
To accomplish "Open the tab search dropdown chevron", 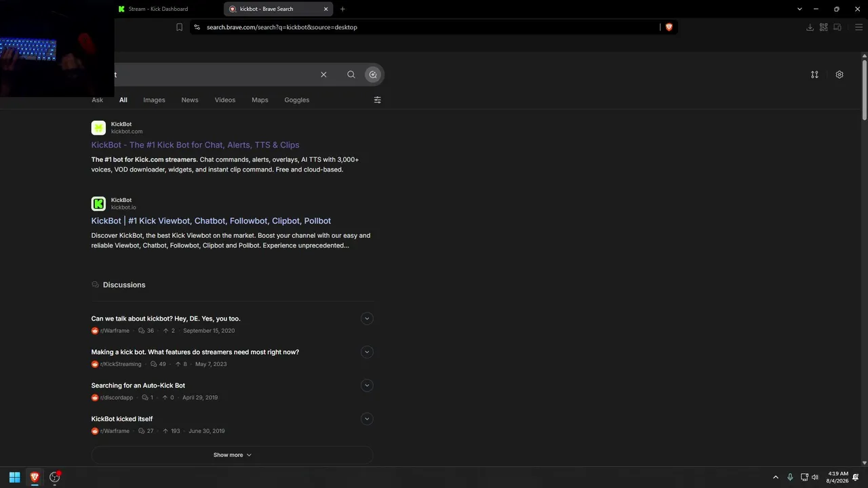I will pyautogui.click(x=800, y=9).
